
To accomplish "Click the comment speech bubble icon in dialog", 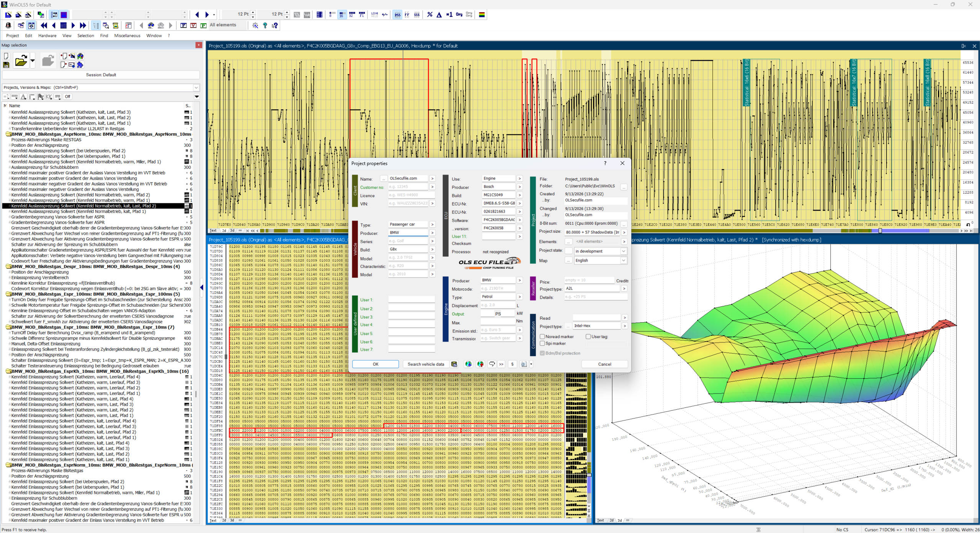I will [x=492, y=364].
